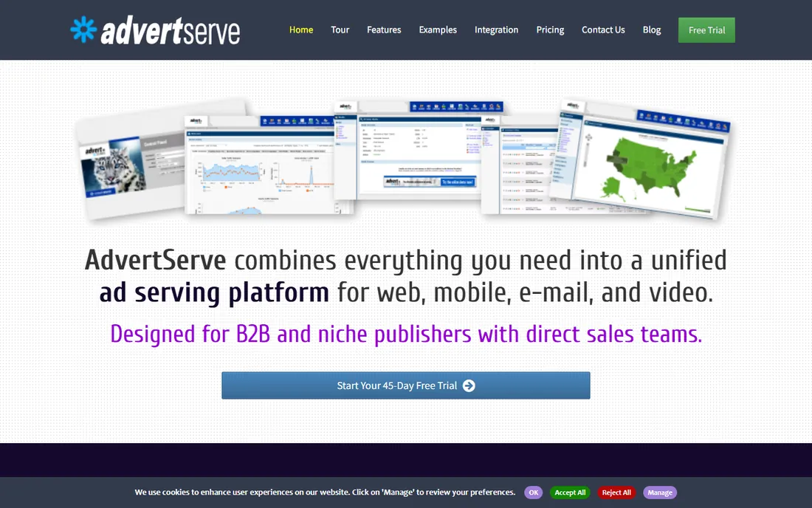View the Pricing page
This screenshot has width=812, height=508.
(550, 30)
